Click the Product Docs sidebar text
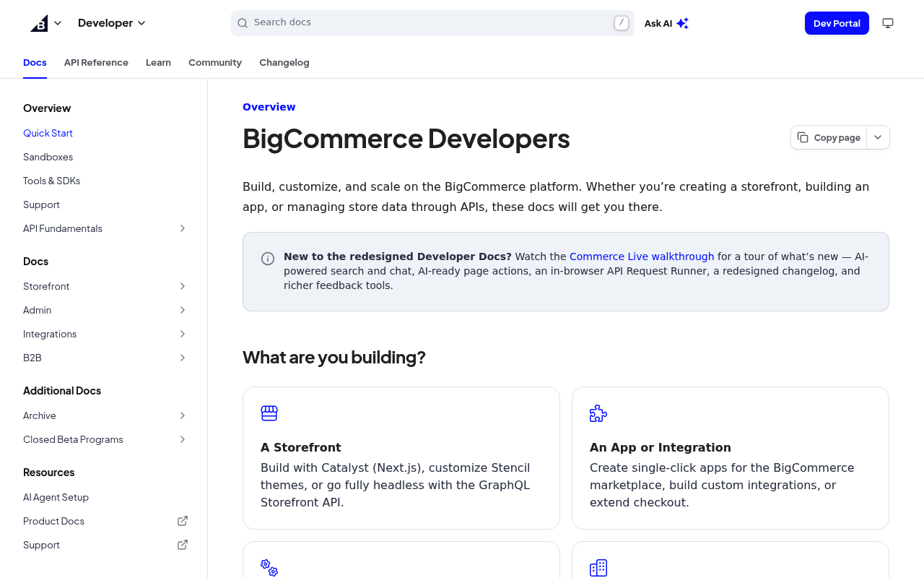The height and width of the screenshot is (578, 924). tap(53, 521)
